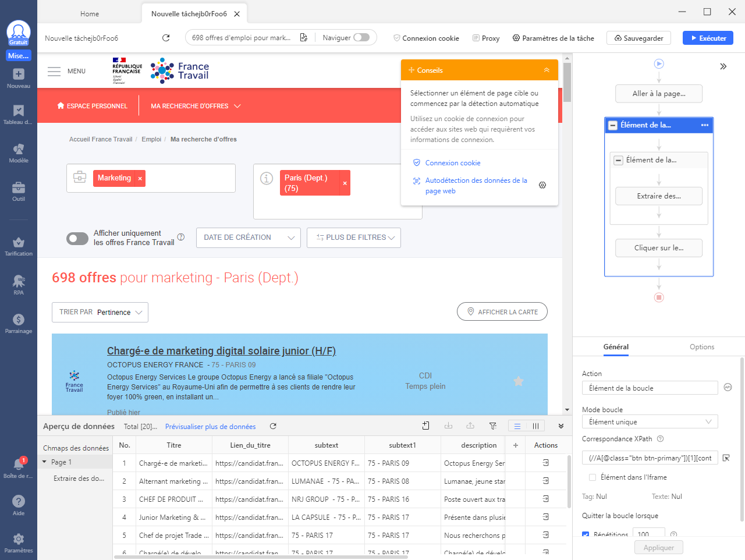The image size is (745, 560).
Task: Click the copy data icon in preview toolbar
Action: [425, 426]
